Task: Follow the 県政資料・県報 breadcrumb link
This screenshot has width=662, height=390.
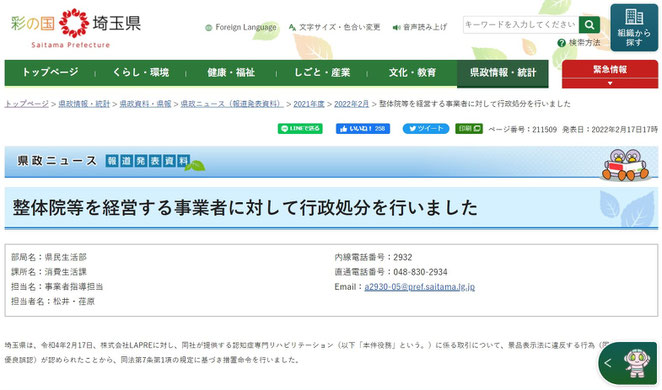Action: click(x=145, y=104)
